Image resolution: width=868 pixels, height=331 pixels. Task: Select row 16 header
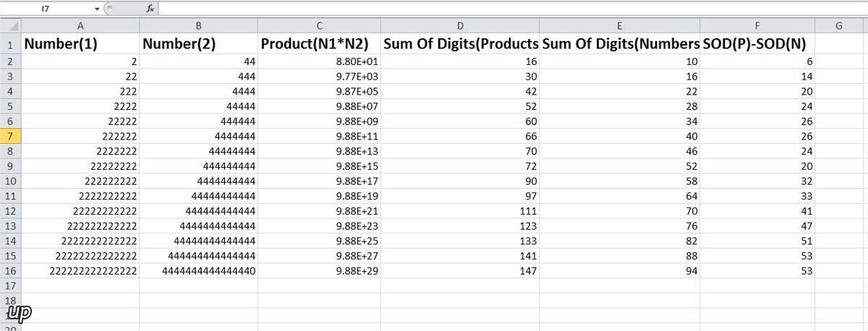click(10, 270)
